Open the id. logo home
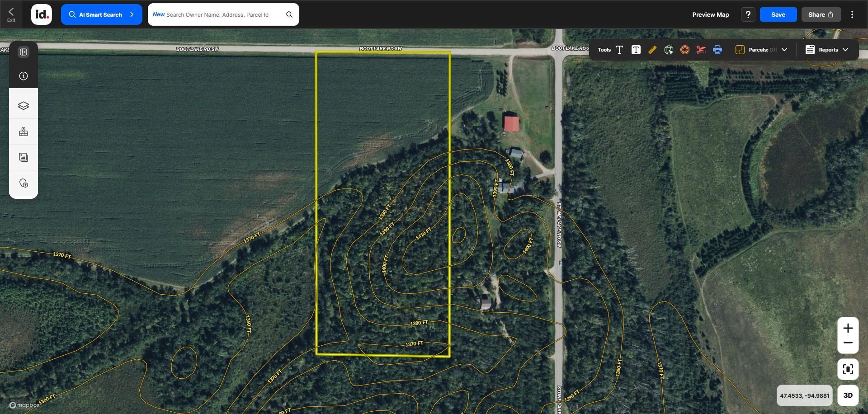Image resolution: width=868 pixels, height=414 pixels. pyautogui.click(x=42, y=14)
